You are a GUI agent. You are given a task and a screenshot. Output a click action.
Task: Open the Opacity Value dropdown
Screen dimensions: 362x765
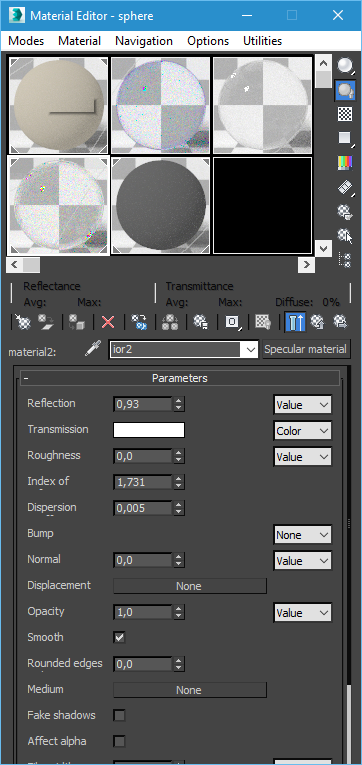302,613
